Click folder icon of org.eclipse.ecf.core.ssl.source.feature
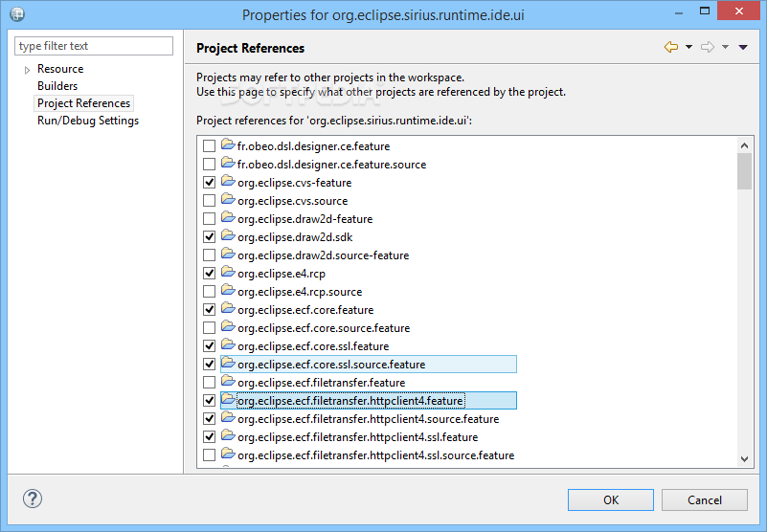767x532 pixels. click(x=228, y=363)
